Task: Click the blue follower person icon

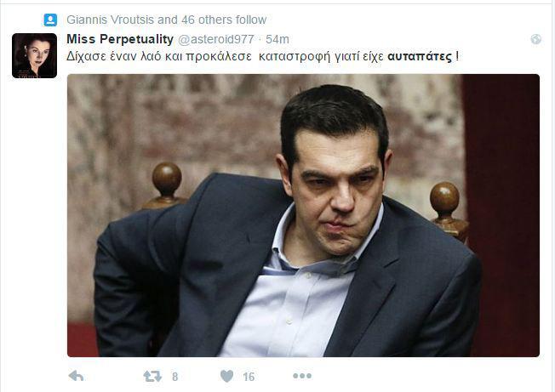Action: pyautogui.click(x=50, y=20)
